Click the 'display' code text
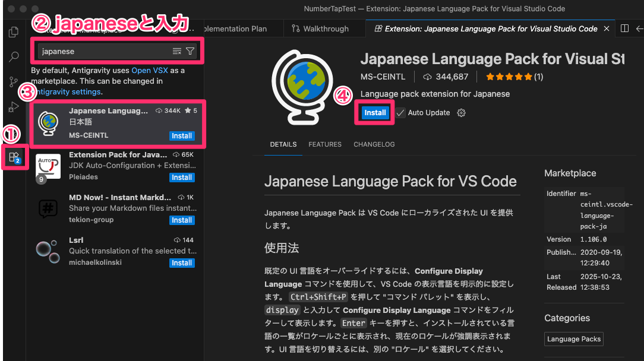This screenshot has width=644, height=361. click(x=282, y=310)
